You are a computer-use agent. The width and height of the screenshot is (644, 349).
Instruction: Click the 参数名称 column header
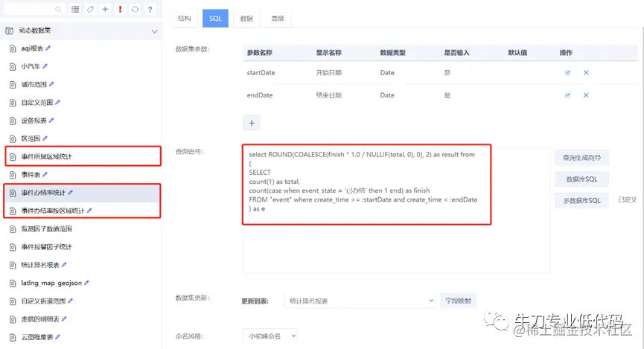click(260, 53)
